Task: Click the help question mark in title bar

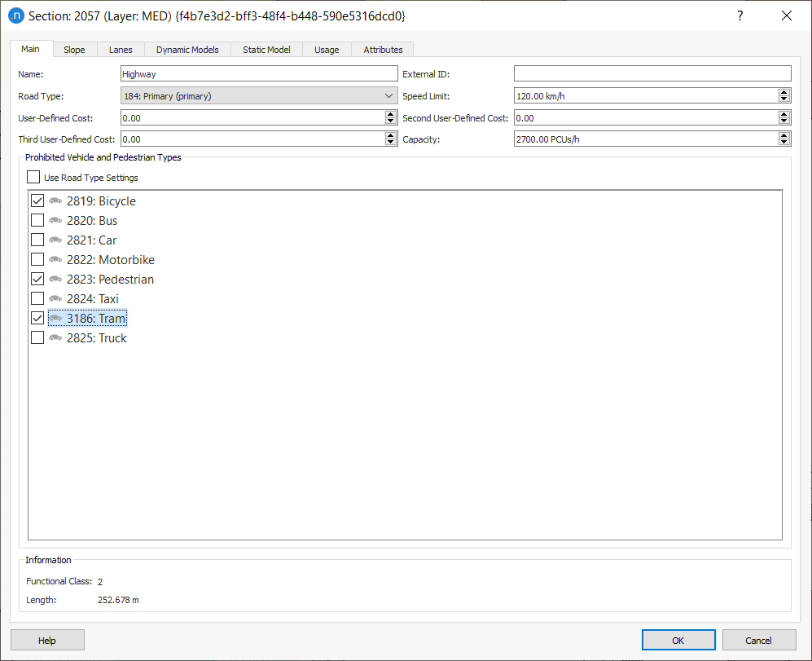Action: tap(740, 15)
